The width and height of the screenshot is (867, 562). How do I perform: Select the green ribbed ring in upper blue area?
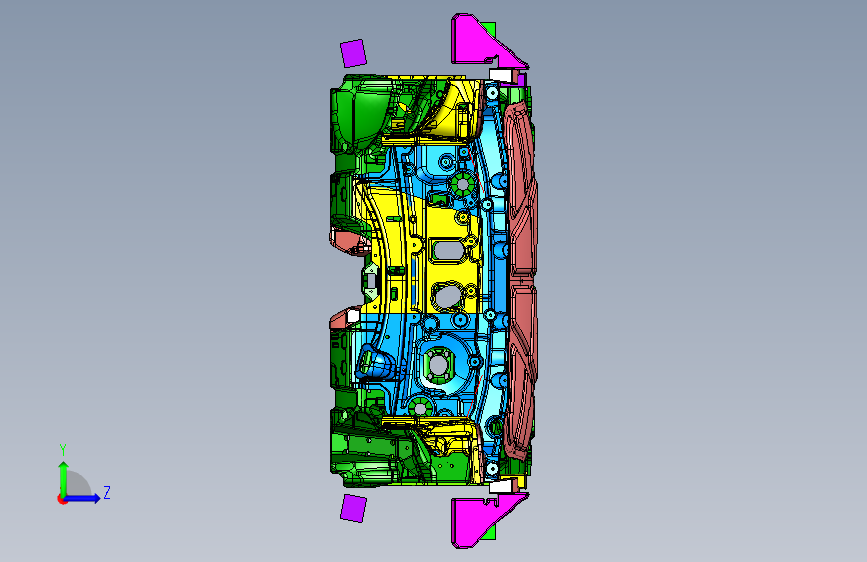click(x=462, y=184)
